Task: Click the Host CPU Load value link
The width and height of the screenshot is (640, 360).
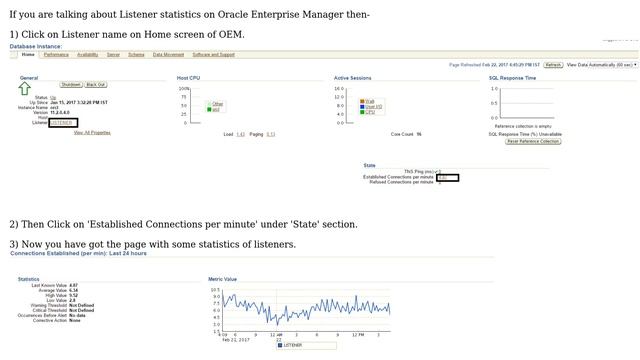Action: coord(240,134)
